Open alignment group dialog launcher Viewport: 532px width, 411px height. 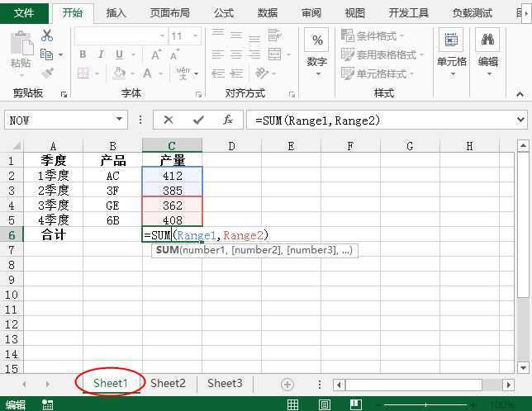click(x=292, y=95)
